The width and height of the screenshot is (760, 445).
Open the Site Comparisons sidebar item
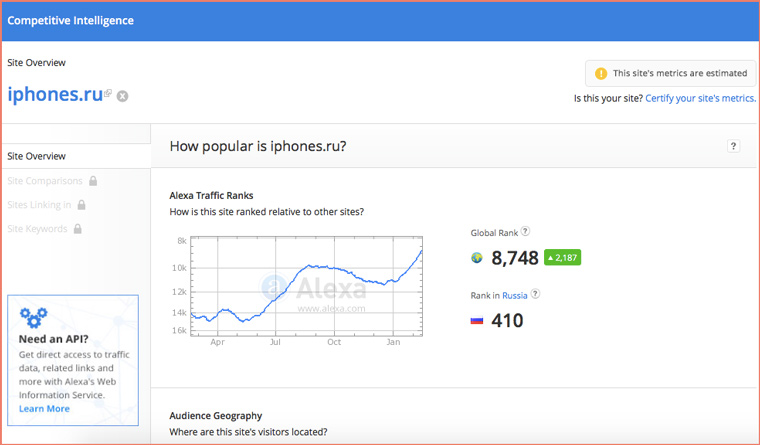tap(45, 181)
